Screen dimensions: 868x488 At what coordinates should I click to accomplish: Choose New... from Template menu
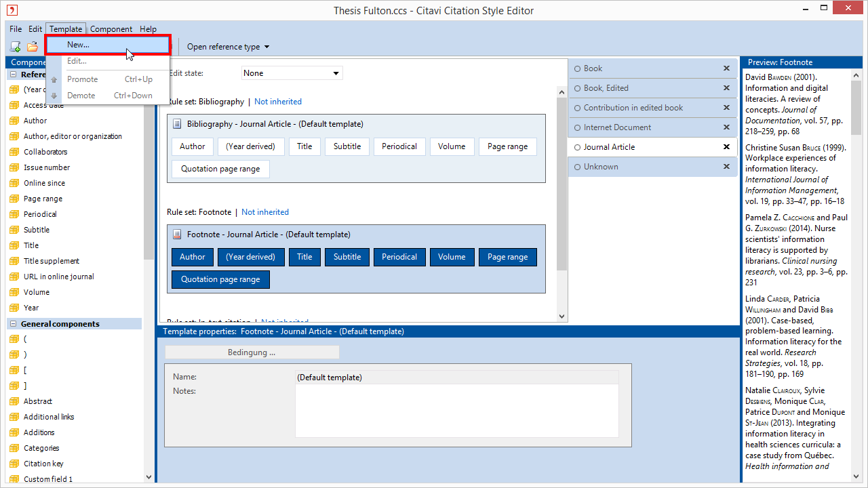[108, 45]
